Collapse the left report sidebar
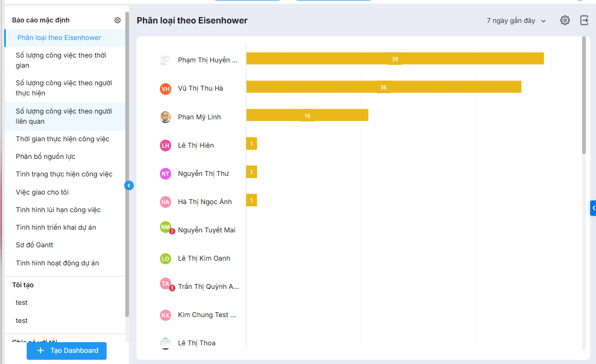 (x=128, y=185)
